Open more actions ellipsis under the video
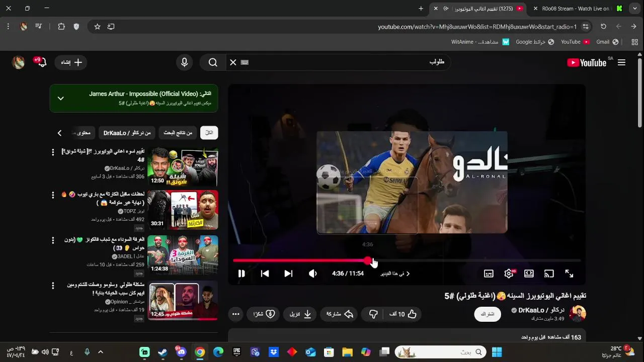Image resolution: width=644 pixels, height=362 pixels. tap(235, 314)
